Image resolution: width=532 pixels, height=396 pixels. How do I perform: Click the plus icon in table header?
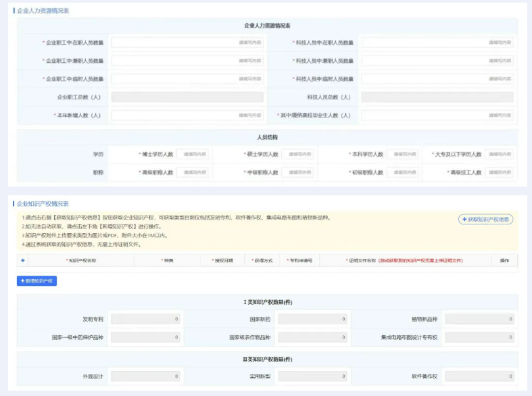(x=22, y=260)
